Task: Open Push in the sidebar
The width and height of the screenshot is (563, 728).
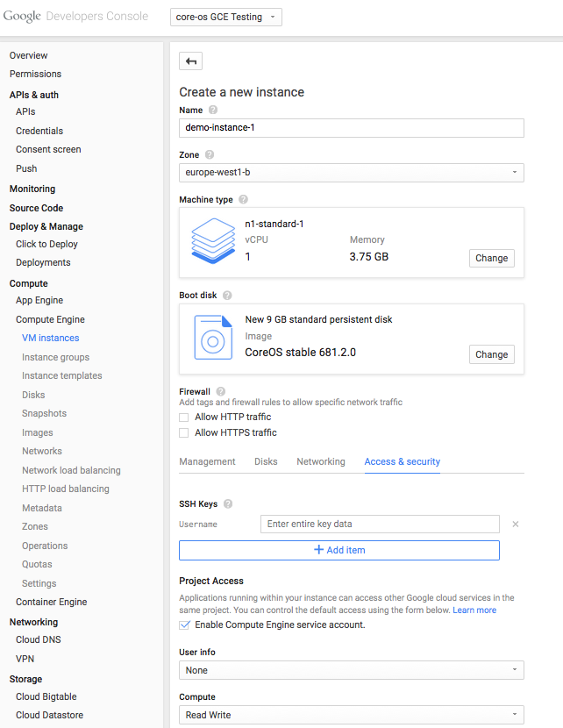Action: (26, 168)
